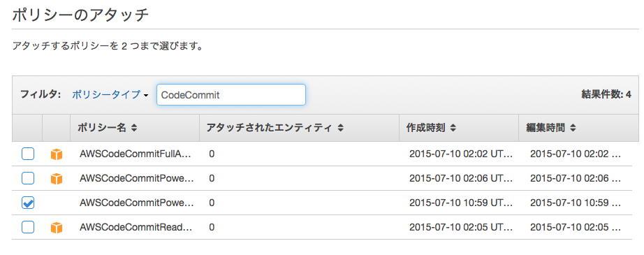Click the edit time in the AWSCodeCommitRead... row
Image resolution: width=644 pixels, height=255 pixels.
tap(576, 227)
